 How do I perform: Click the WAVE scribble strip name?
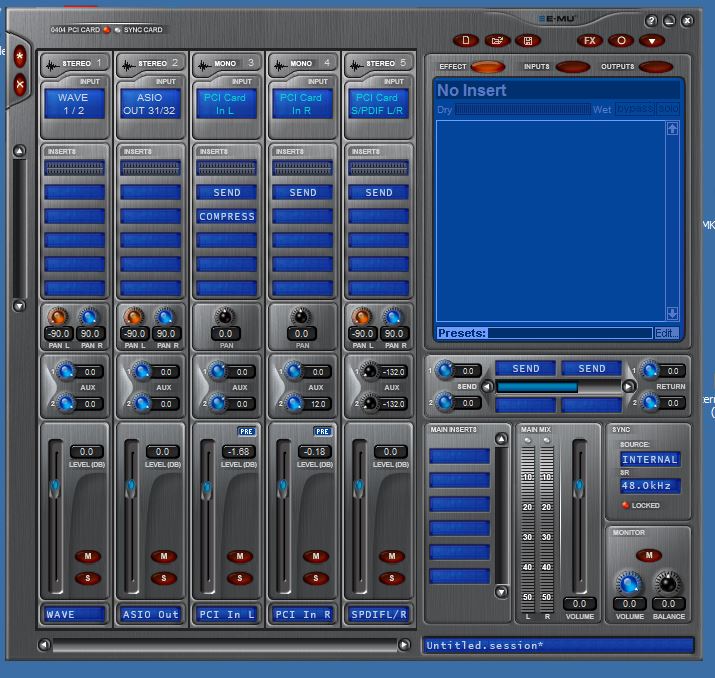(74, 615)
